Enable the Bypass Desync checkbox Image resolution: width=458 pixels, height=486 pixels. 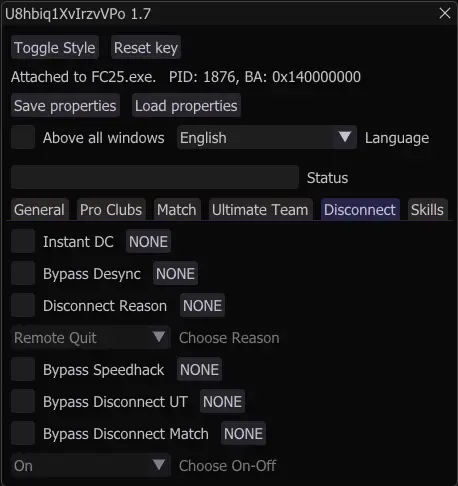click(x=23, y=273)
